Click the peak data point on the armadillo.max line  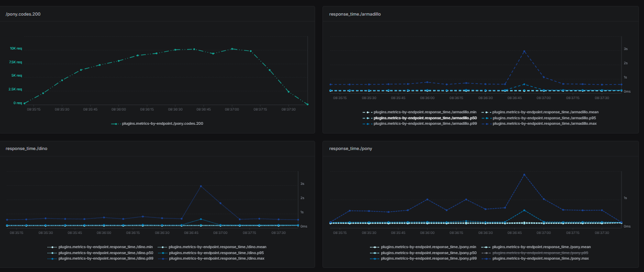point(524,51)
